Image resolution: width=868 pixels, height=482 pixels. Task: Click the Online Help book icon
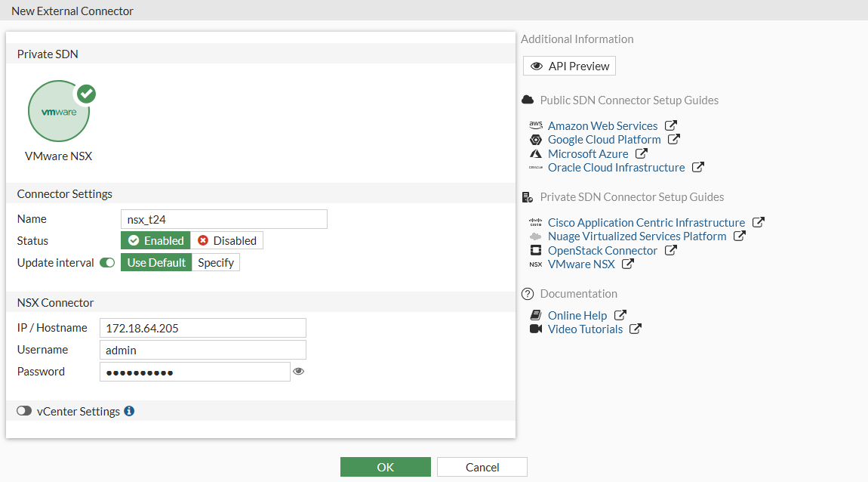(536, 315)
